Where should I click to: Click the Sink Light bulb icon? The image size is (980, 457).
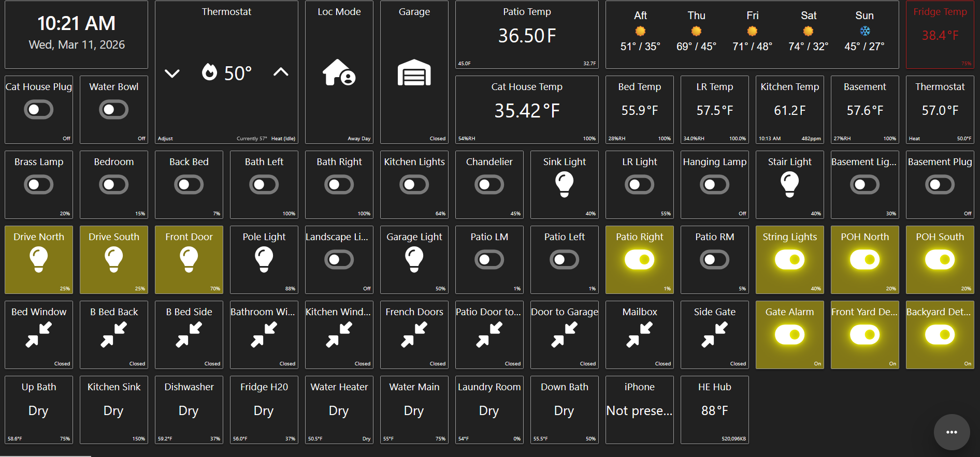564,184
